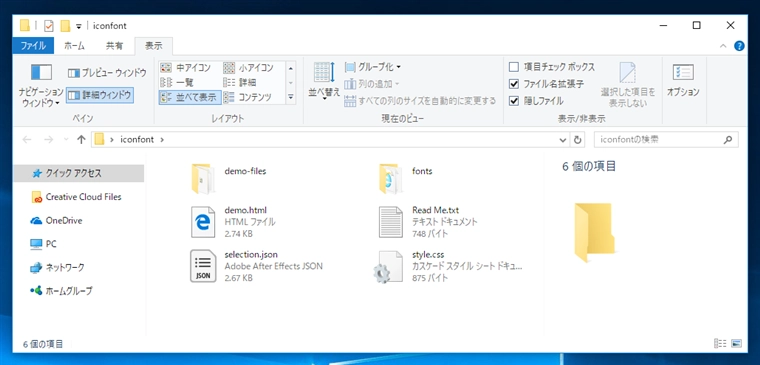The height and width of the screenshot is (365, 760).
Task: Collapse the ribbon with the chevron
Action: point(723,46)
